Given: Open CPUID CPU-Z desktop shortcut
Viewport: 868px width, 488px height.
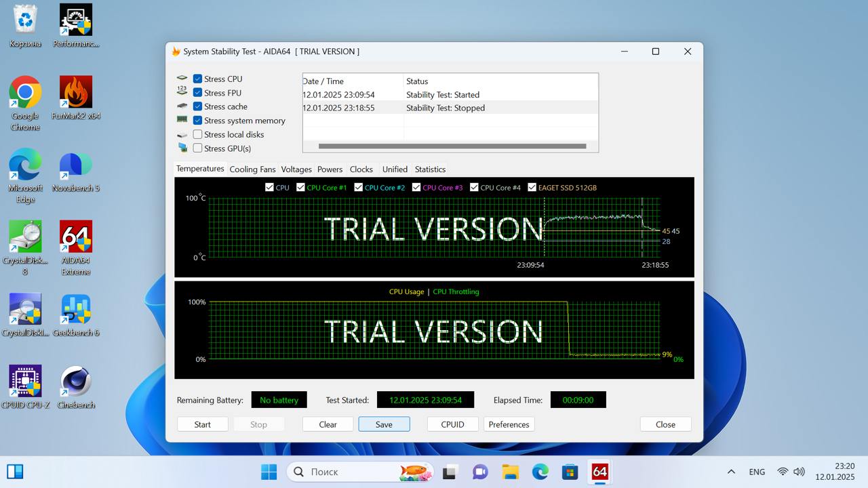Looking at the screenshot, I should (25, 388).
